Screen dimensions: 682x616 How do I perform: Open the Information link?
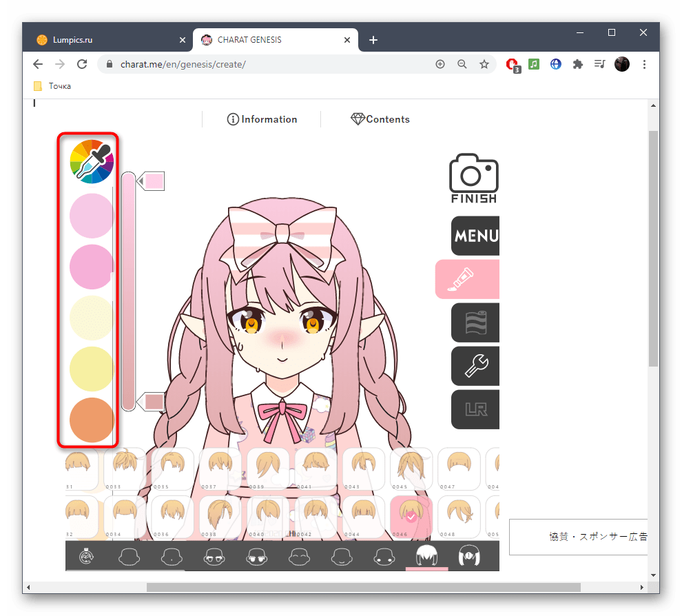[x=262, y=119]
